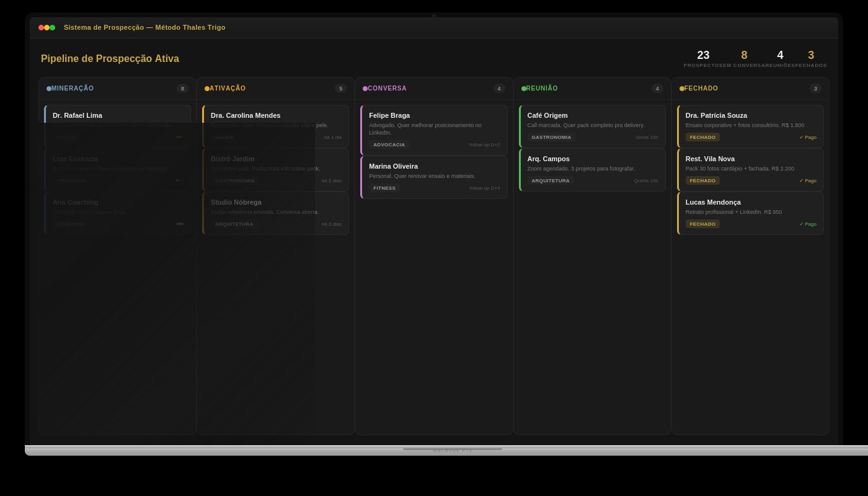Click the Conversa column count badge
This screenshot has height=496, width=868.
[x=499, y=89]
